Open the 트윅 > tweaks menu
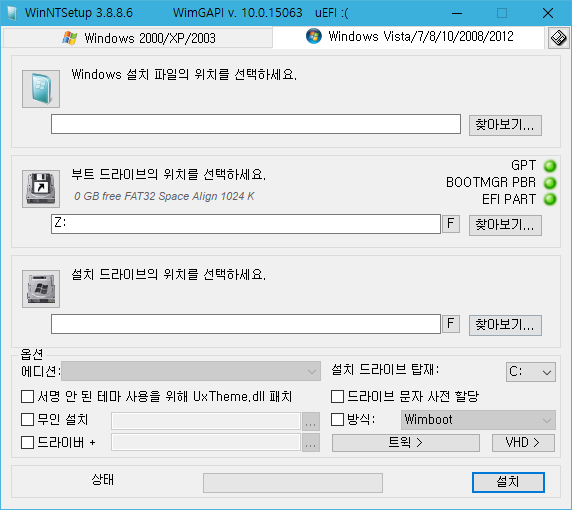The image size is (572, 510). 406,443
